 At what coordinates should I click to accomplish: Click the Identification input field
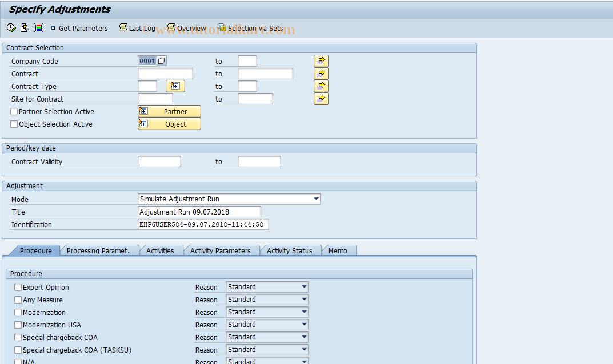[203, 224]
